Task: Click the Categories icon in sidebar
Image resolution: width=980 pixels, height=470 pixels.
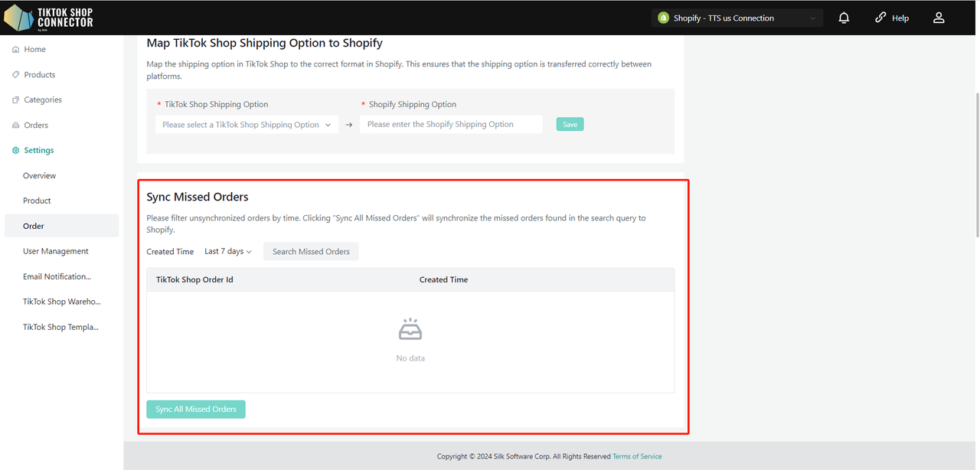Action: tap(16, 100)
